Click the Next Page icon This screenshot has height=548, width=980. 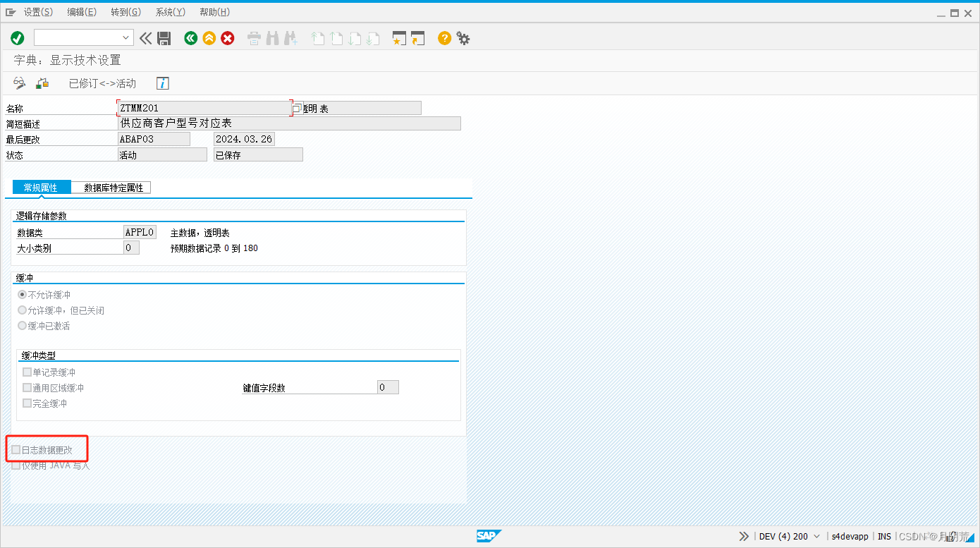coord(355,39)
